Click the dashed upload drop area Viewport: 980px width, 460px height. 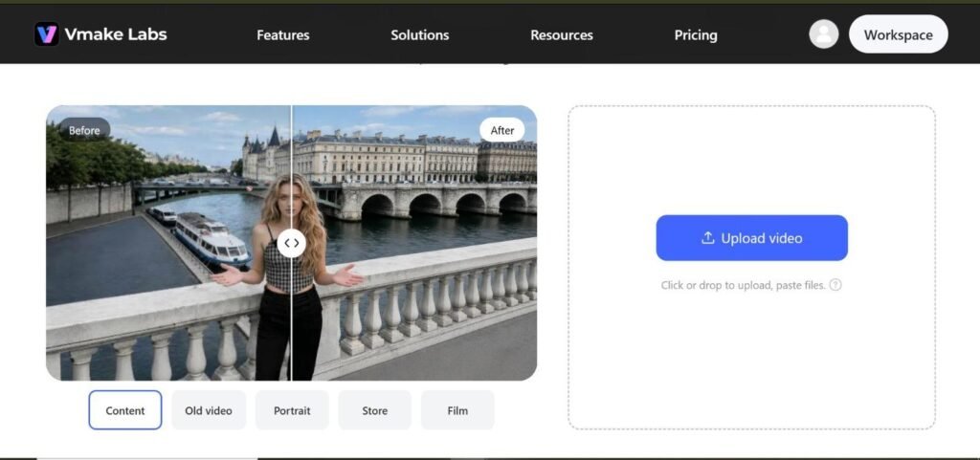752,267
